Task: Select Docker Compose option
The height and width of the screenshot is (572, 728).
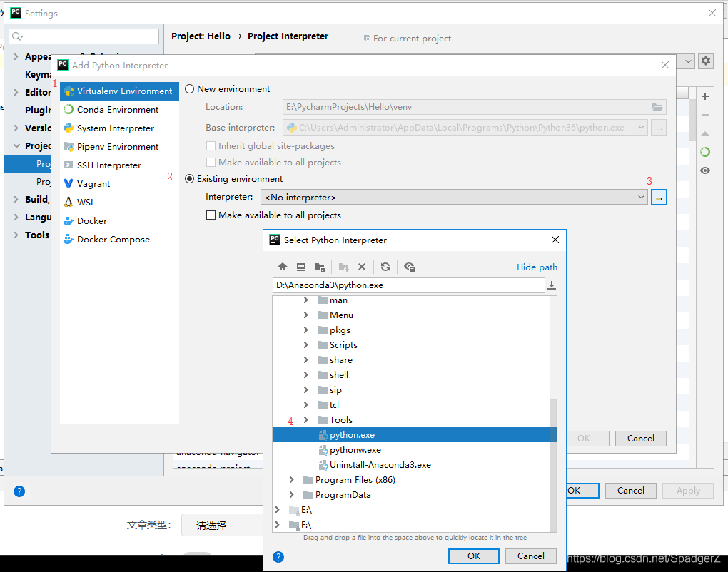Action: click(x=119, y=240)
